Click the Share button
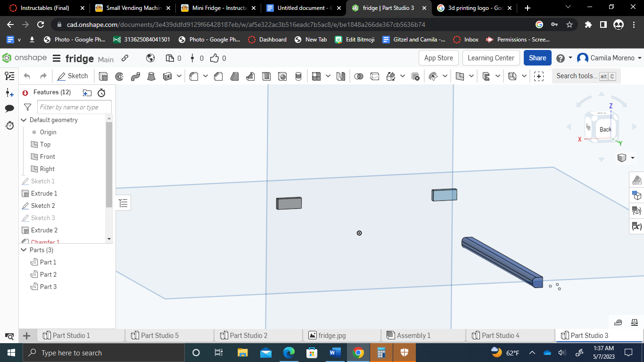This screenshot has width=644, height=362. 537,58
